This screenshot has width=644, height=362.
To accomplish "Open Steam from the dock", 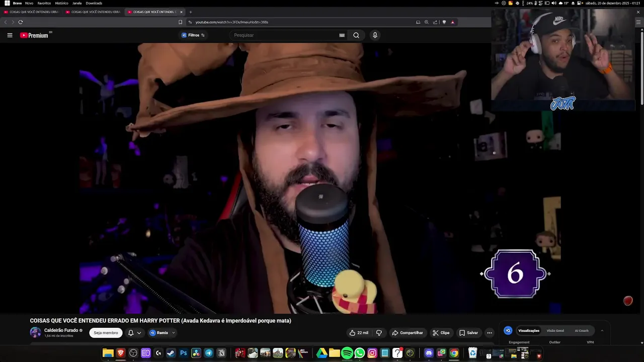I will click(171, 353).
